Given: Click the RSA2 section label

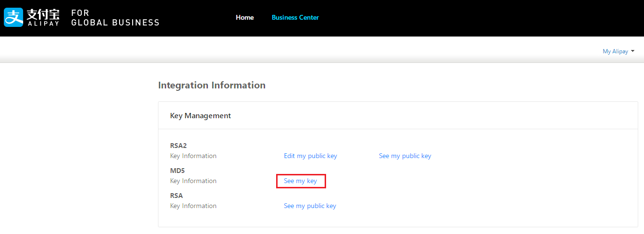Looking at the screenshot, I should [179, 146].
